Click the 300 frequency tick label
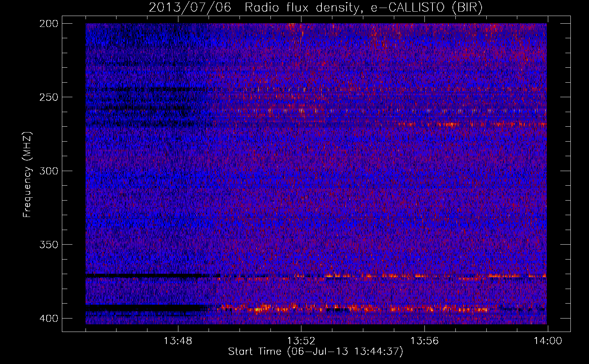Viewport: 589px width, 364px height. [48, 171]
